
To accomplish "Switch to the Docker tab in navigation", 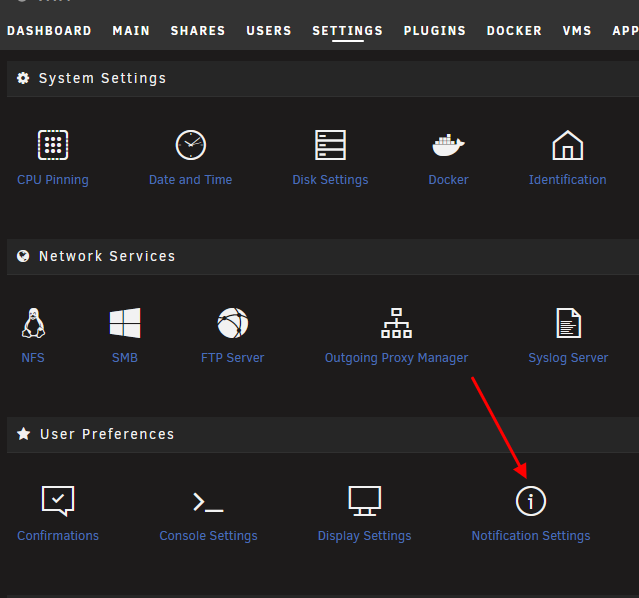I will coord(514,31).
